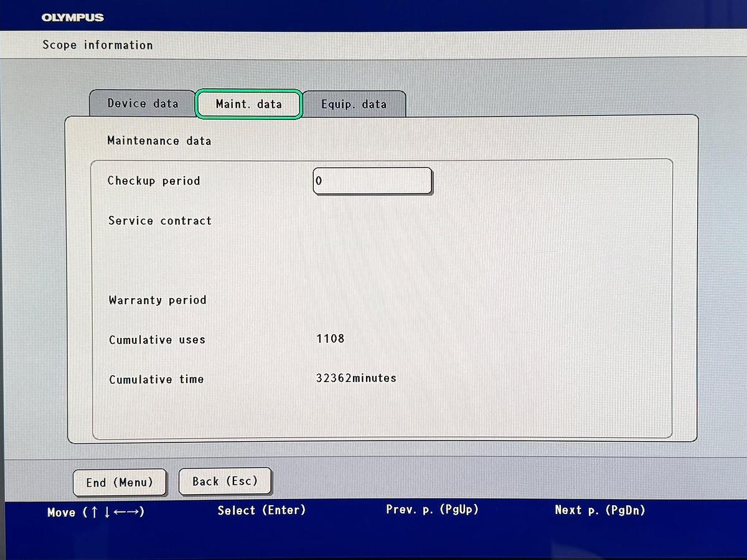Image resolution: width=747 pixels, height=560 pixels.
Task: Click the OLYMPUS logo
Action: pyautogui.click(x=73, y=17)
